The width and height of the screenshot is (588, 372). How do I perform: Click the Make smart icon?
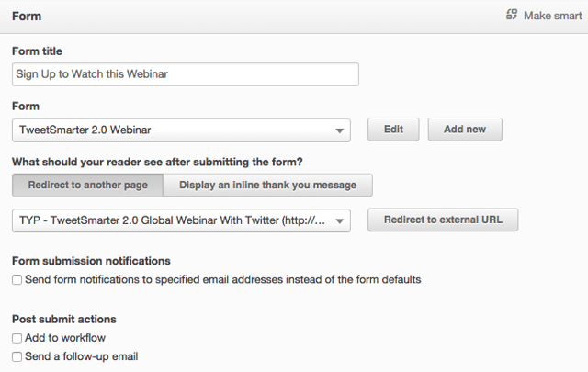(x=512, y=16)
